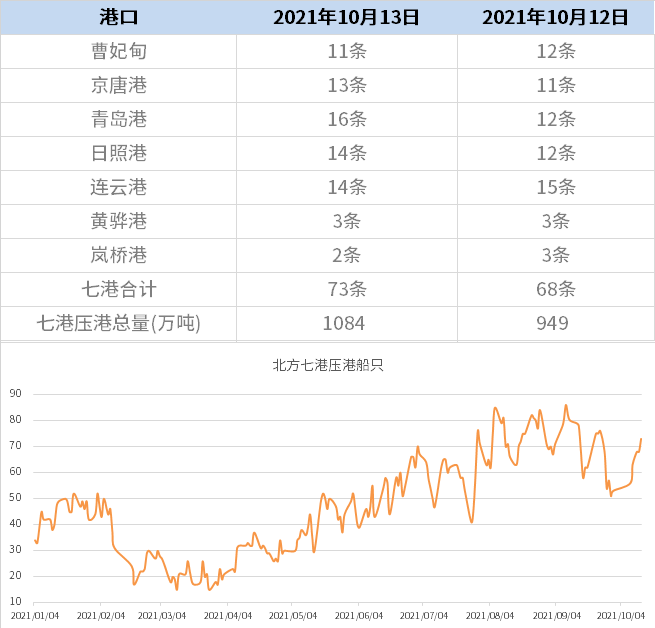Click the 2021年10月13日 column header
655x628 pixels.
point(346,18)
